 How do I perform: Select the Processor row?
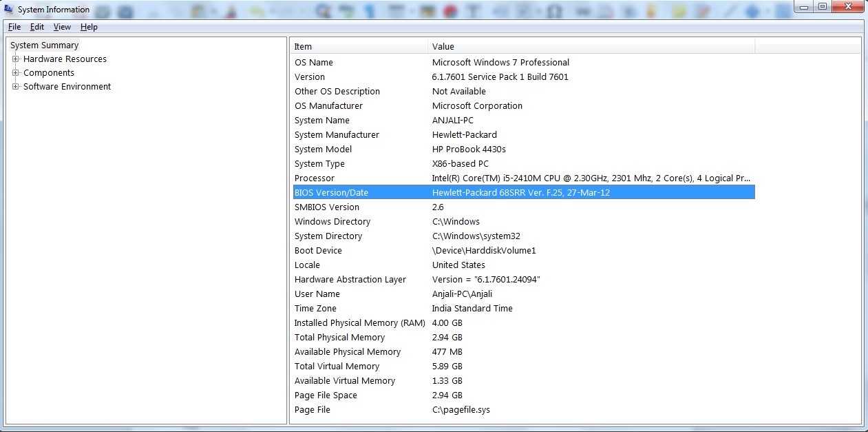[x=315, y=178]
